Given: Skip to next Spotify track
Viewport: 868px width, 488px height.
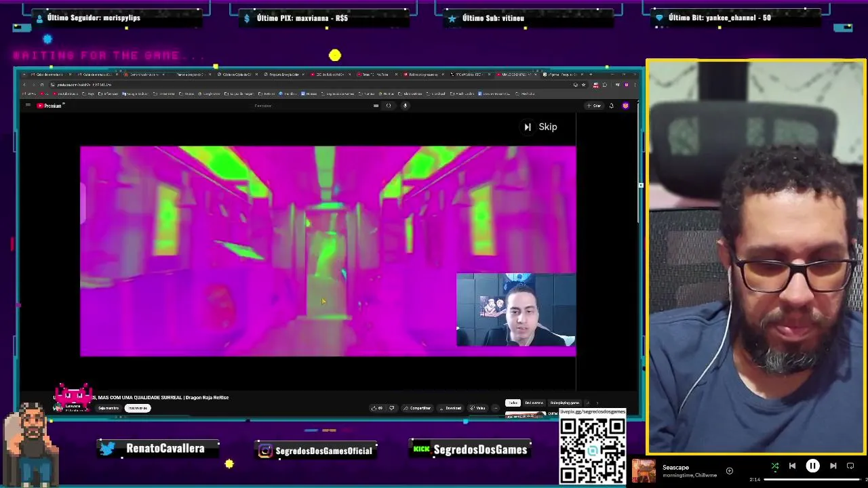Looking at the screenshot, I should (833, 466).
